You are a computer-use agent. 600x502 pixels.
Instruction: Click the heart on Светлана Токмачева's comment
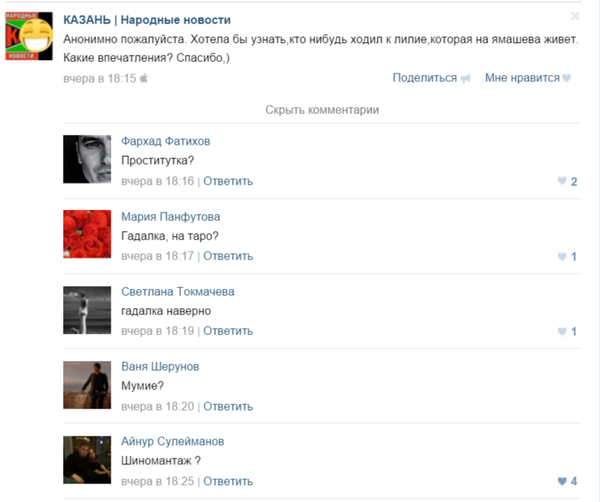tap(562, 331)
